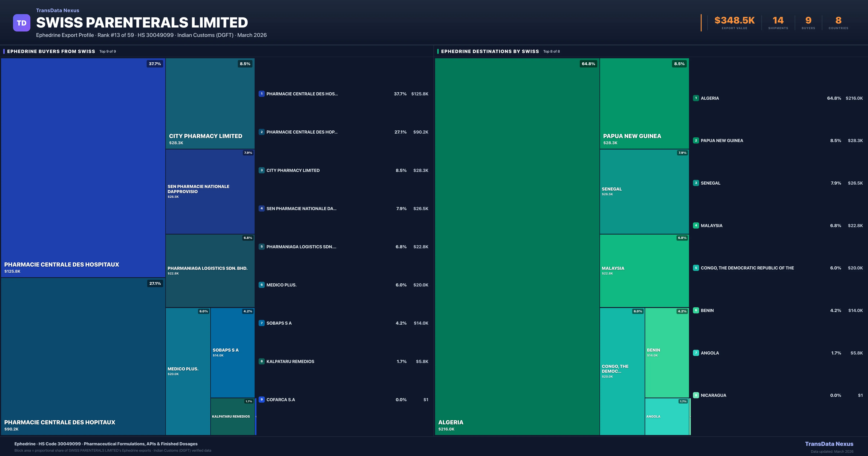Click the Sobaps S A treemap block
Image resolution: width=868 pixels, height=456 pixels.
point(232,352)
